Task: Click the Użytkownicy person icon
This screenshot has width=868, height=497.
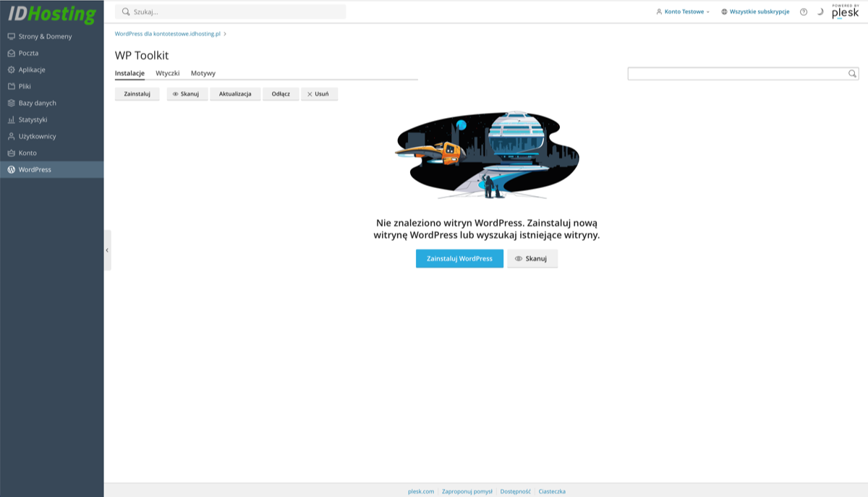Action: coord(12,136)
